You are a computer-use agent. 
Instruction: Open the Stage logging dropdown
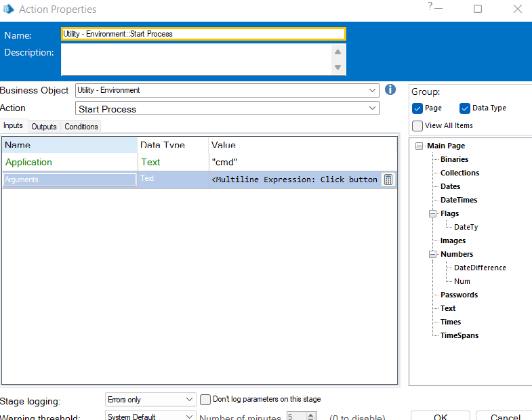click(x=188, y=400)
